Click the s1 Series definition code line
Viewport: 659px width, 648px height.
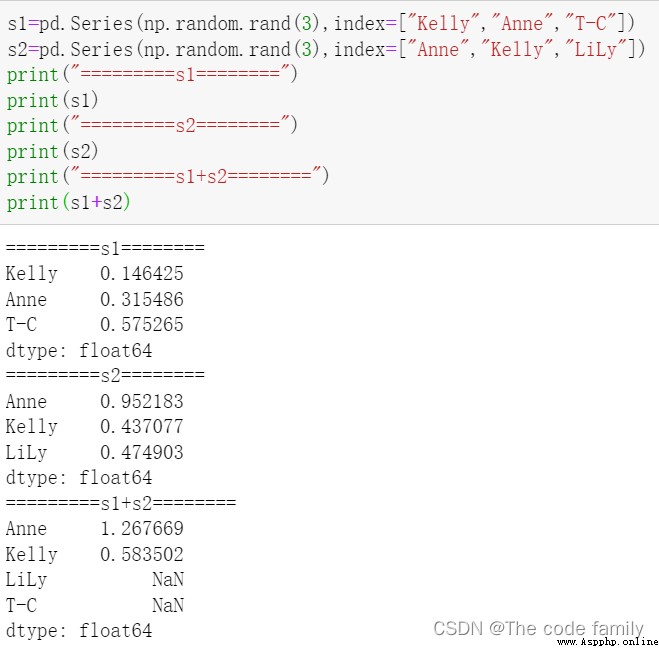click(320, 23)
